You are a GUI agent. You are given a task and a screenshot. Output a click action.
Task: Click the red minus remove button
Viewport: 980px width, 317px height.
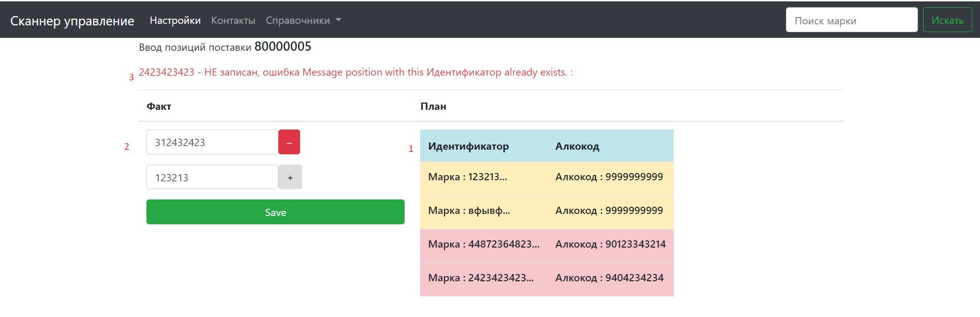coord(289,142)
